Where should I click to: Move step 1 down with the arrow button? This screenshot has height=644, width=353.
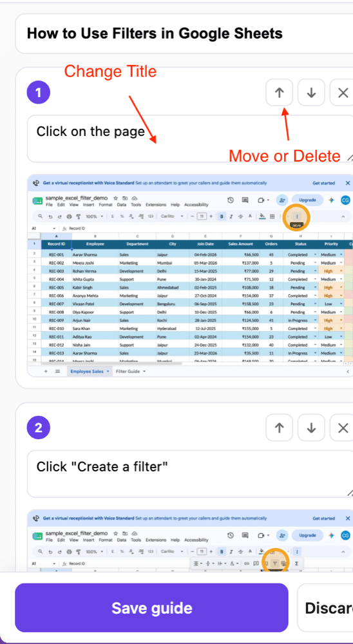[312, 93]
